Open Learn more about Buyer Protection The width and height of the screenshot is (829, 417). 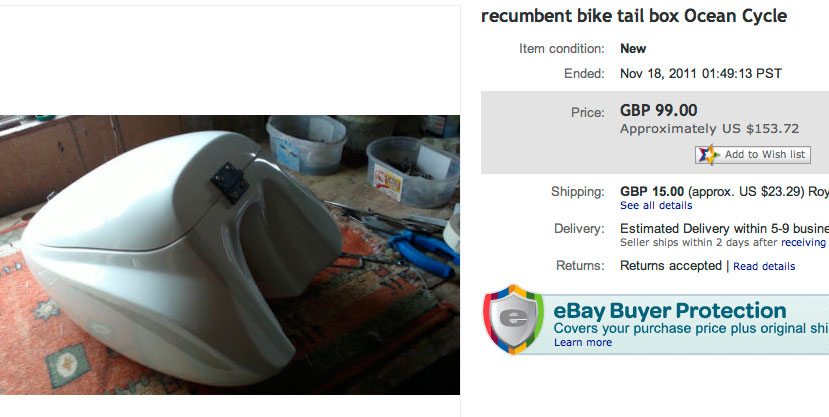(583, 342)
